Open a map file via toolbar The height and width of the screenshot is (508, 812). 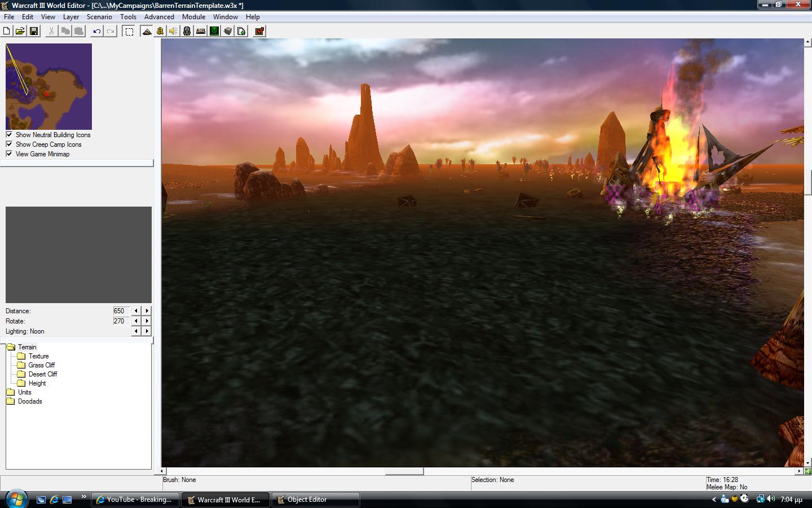(x=20, y=31)
